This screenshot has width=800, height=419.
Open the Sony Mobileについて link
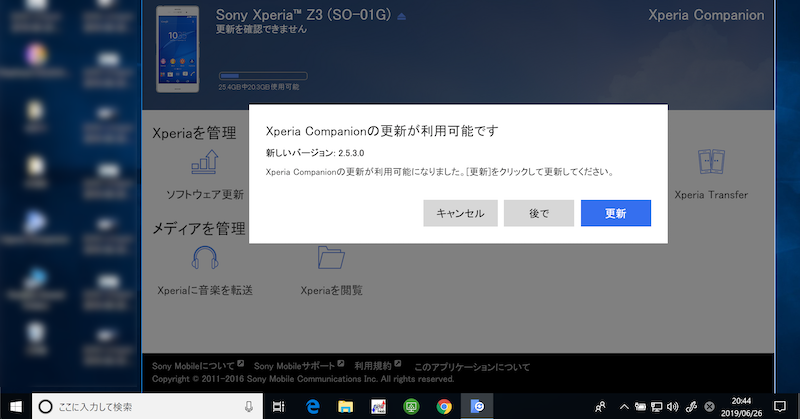click(x=194, y=366)
